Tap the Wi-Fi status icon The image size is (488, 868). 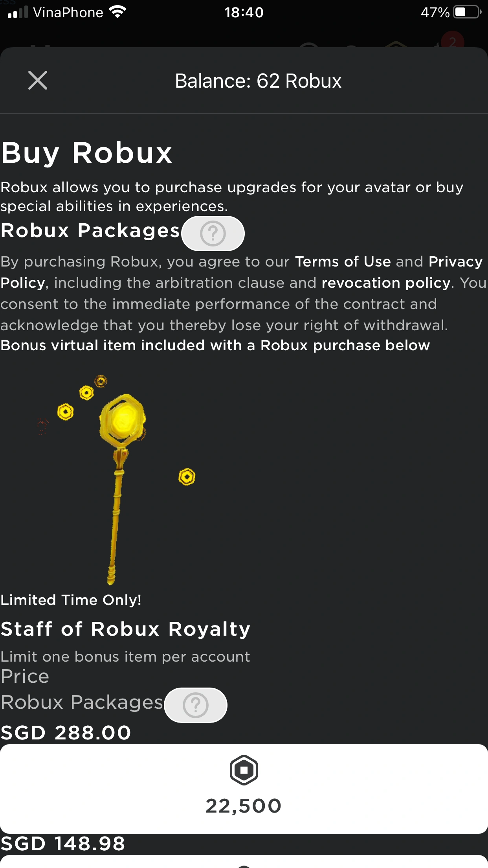tap(117, 12)
